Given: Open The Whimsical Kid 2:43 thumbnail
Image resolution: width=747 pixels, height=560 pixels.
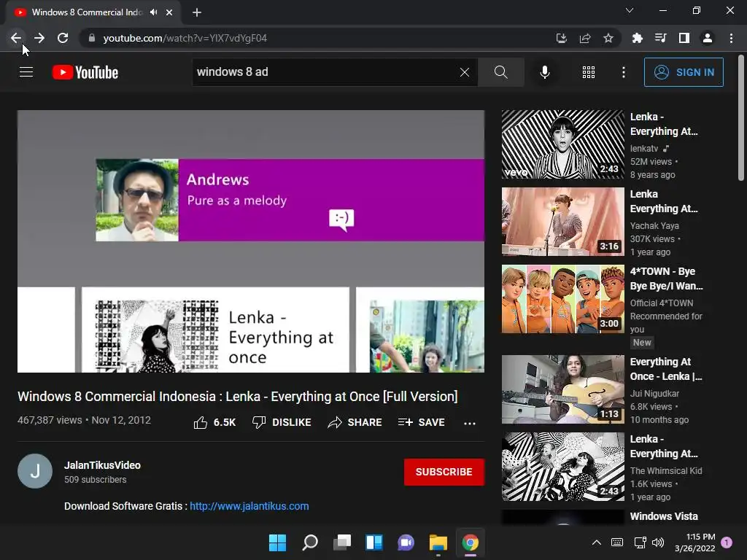Looking at the screenshot, I should [562, 467].
